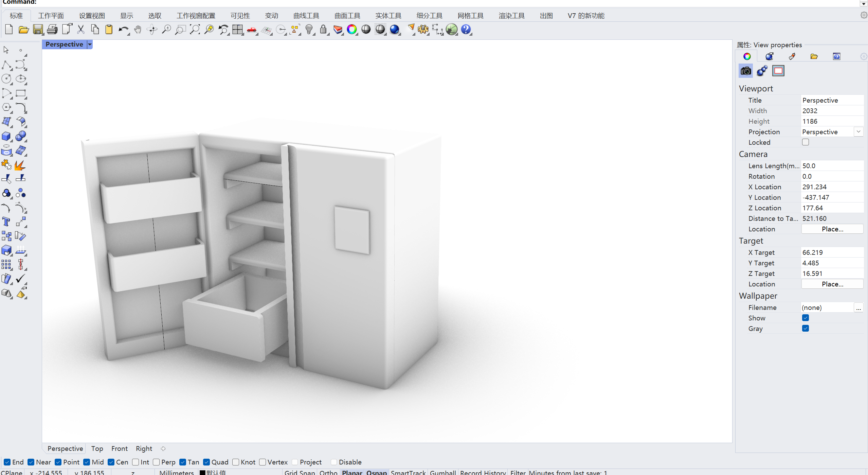This screenshot has width=868, height=475.
Task: Enable the Knot osnap checkbox
Action: [x=236, y=462]
